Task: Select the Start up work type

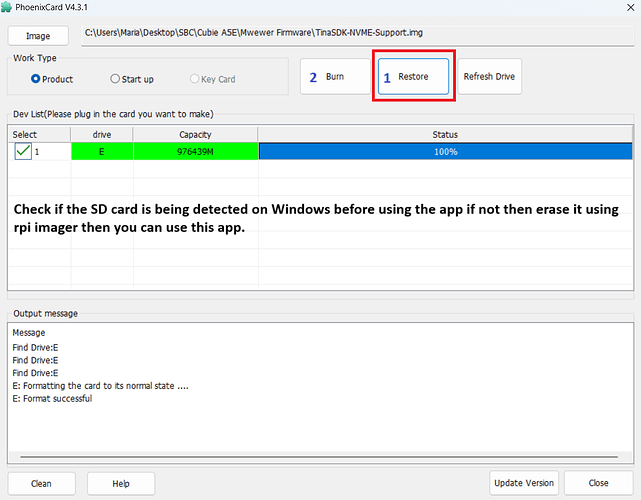Action: 132,79
